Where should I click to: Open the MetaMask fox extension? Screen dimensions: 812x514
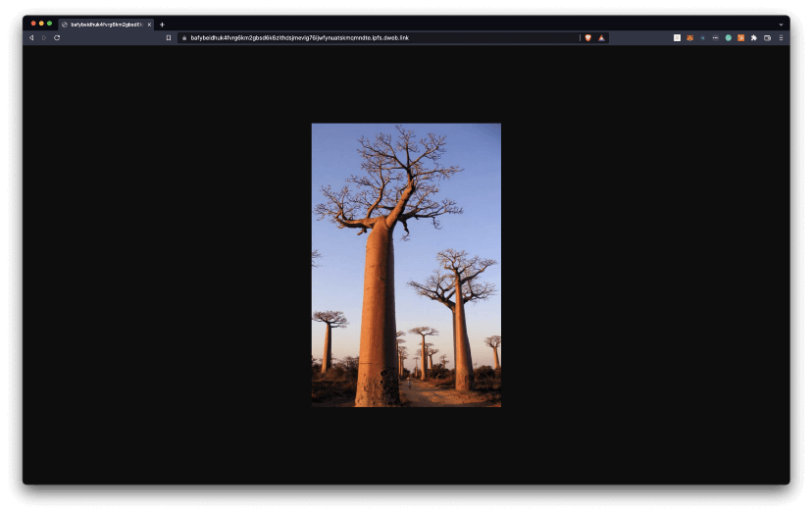tap(689, 37)
